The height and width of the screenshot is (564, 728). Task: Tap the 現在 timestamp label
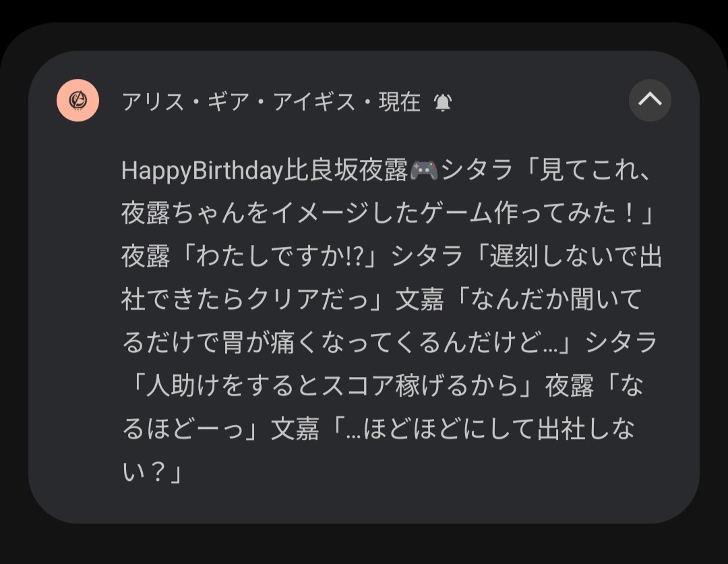click(x=400, y=102)
